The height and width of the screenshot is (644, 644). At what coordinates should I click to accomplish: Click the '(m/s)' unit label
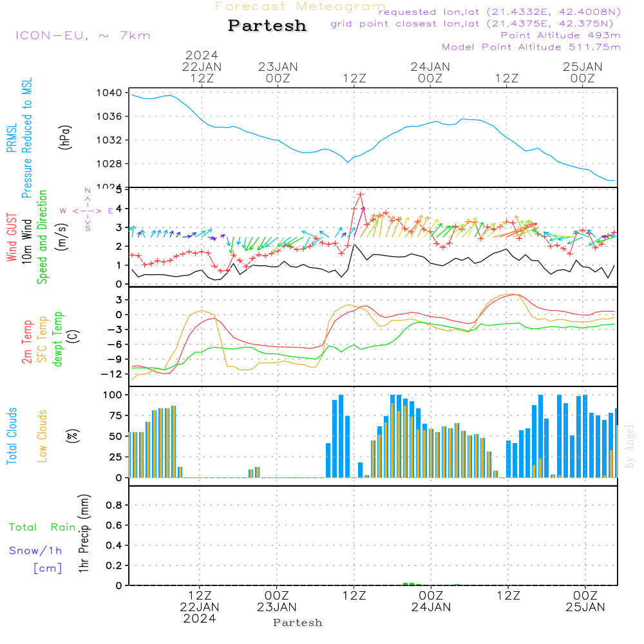pyautogui.click(x=62, y=237)
